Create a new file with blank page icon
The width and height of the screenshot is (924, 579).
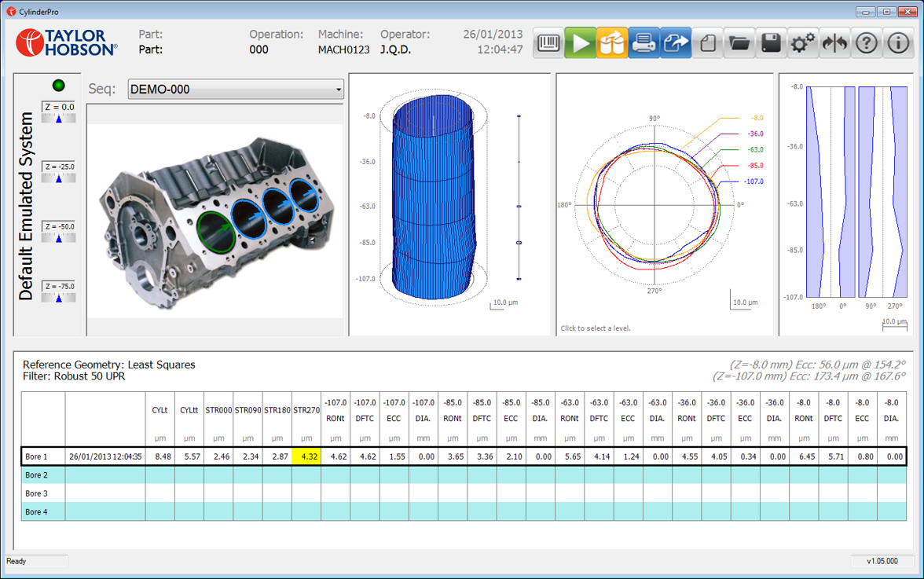[x=708, y=43]
